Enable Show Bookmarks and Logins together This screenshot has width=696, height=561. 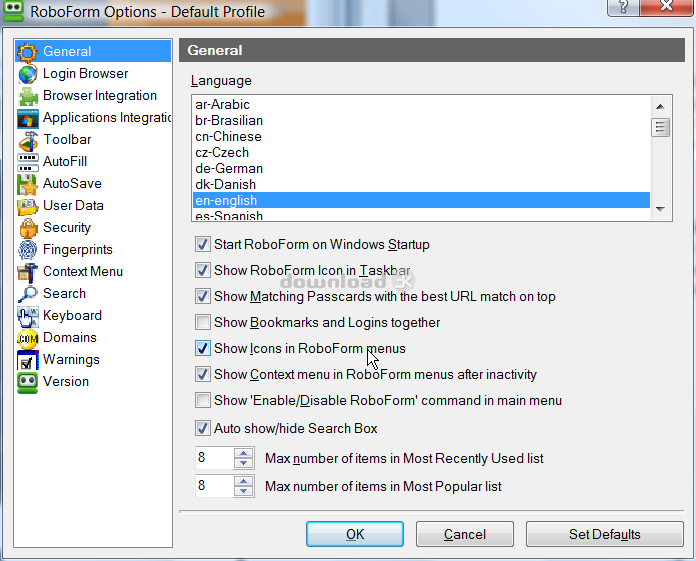202,322
